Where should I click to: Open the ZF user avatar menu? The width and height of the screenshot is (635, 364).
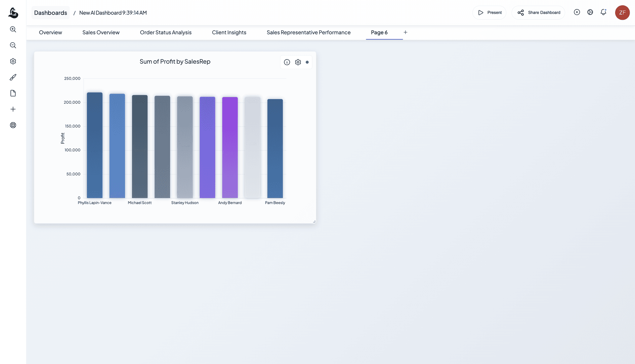click(622, 13)
